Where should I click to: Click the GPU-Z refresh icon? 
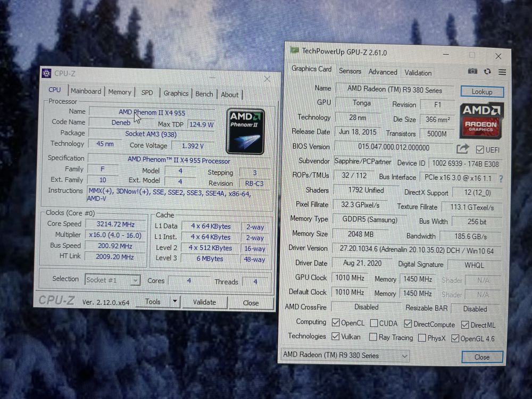pos(487,71)
